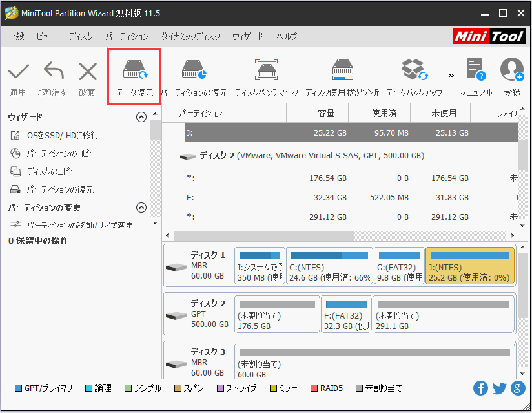Show more toolbar items via » chevron
The height and width of the screenshot is (413, 532).
pyautogui.click(x=451, y=75)
